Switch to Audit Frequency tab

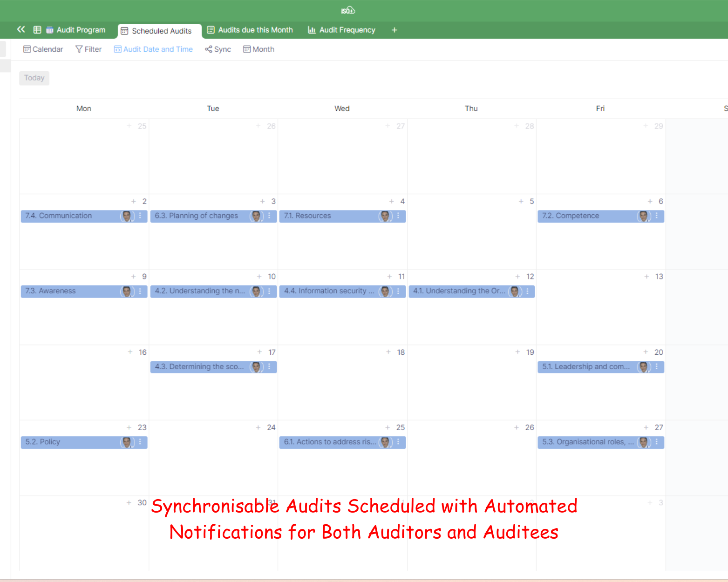[x=341, y=30]
